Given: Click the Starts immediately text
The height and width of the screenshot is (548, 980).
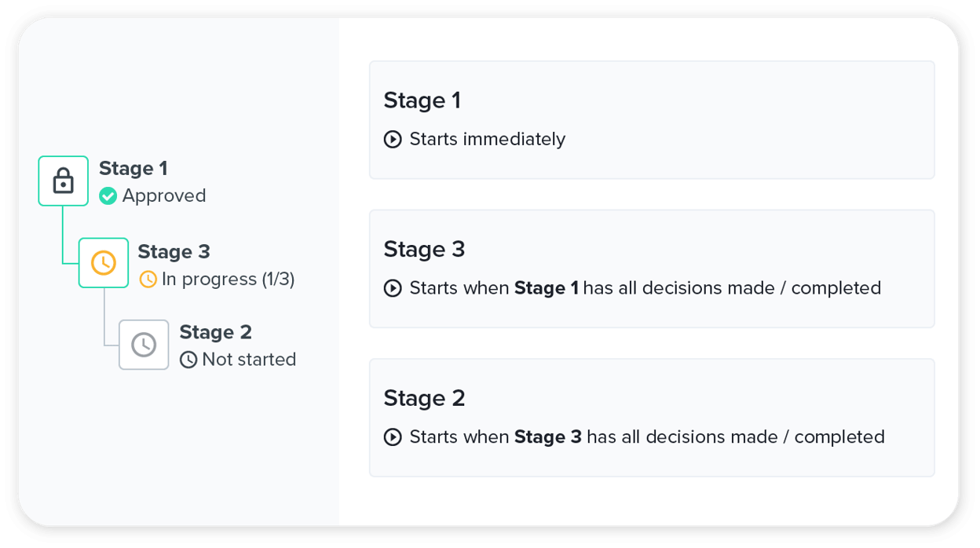Looking at the screenshot, I should 487,140.
